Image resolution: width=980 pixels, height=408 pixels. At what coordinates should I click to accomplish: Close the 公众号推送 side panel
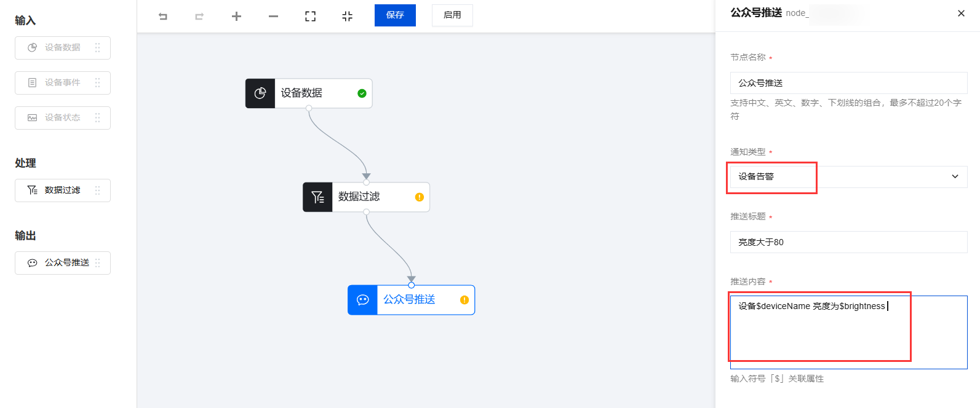[961, 13]
